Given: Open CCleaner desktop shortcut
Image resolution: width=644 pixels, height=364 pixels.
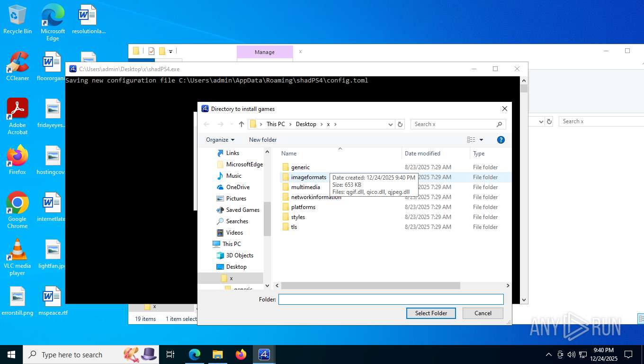Looking at the screenshot, I should pyautogui.click(x=18, y=66).
